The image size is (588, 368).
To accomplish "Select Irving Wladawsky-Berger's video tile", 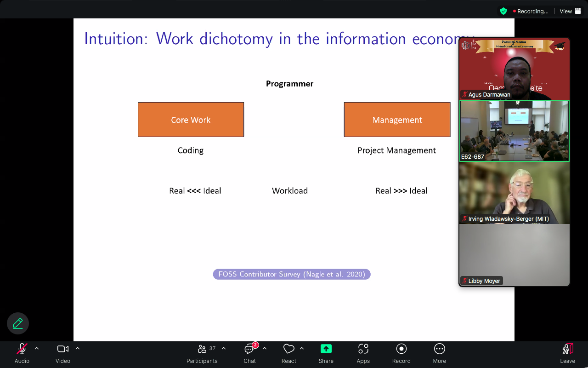I will [x=514, y=193].
